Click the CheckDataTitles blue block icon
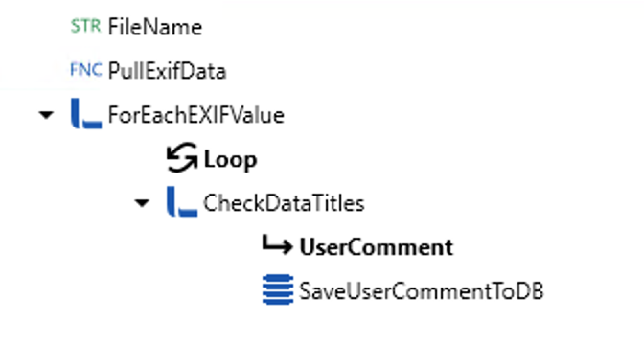The width and height of the screenshot is (644, 345). tap(182, 201)
